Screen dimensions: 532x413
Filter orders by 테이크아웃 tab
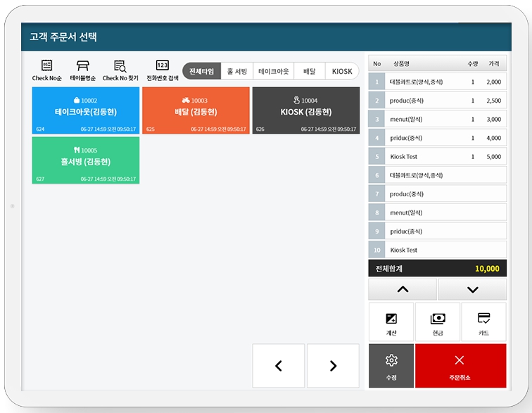[273, 71]
